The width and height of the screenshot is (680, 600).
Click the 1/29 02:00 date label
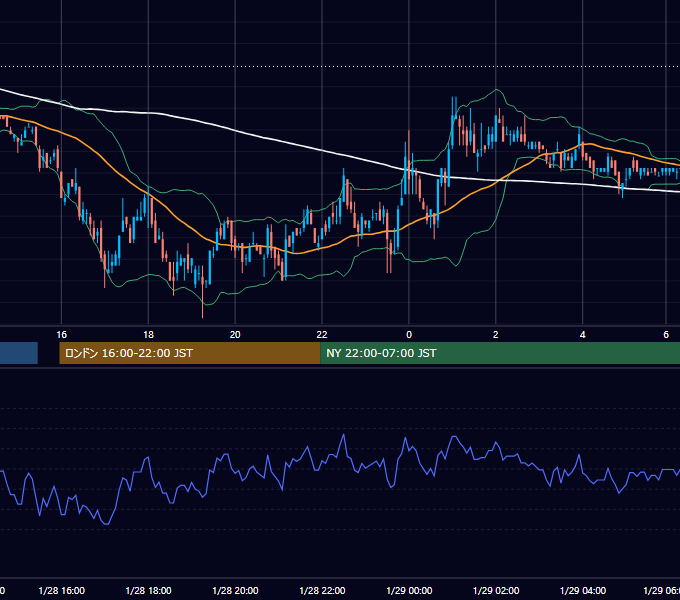[496, 590]
